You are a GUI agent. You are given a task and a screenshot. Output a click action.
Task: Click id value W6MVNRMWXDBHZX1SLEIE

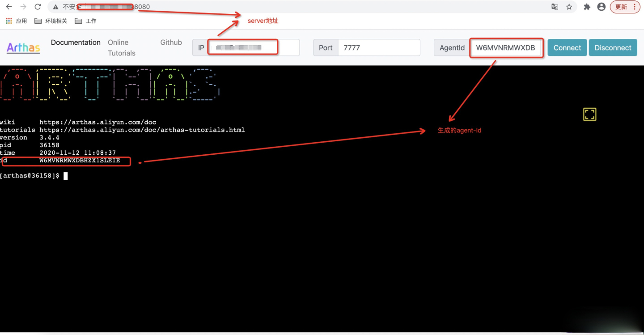80,161
